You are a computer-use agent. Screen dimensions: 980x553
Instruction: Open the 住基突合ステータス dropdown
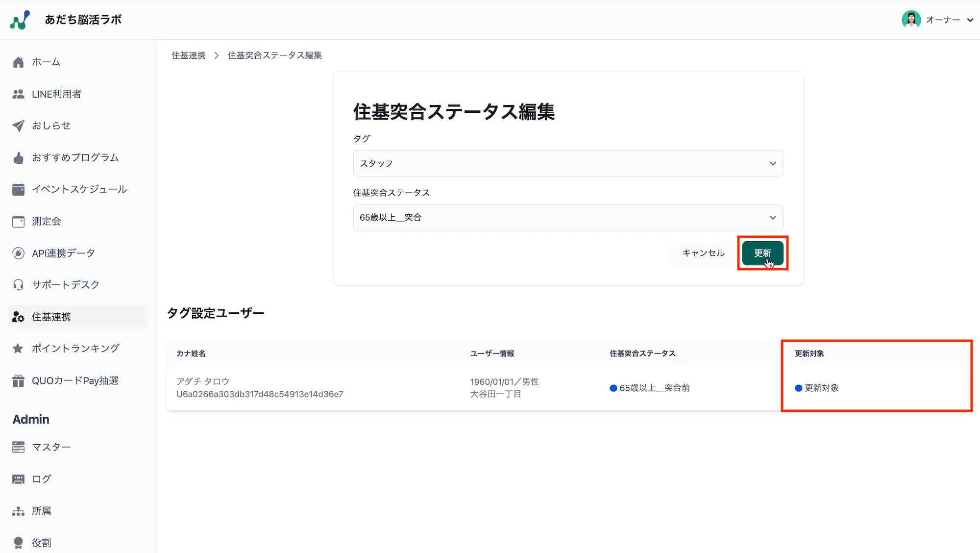[568, 218]
